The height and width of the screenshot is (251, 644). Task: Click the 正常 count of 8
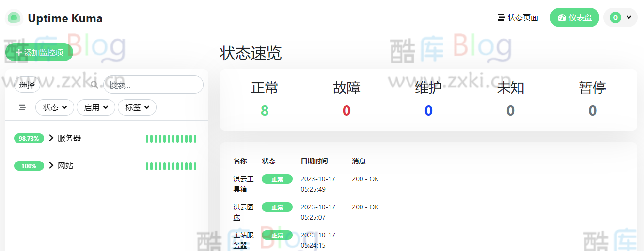pos(265,111)
